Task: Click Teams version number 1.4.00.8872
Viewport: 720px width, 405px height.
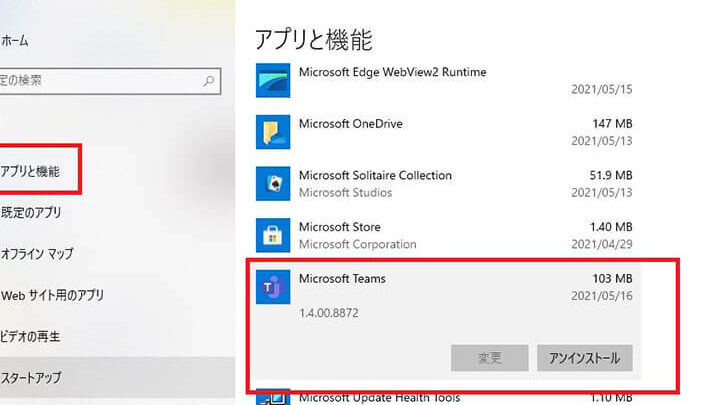Action: pyautogui.click(x=329, y=313)
